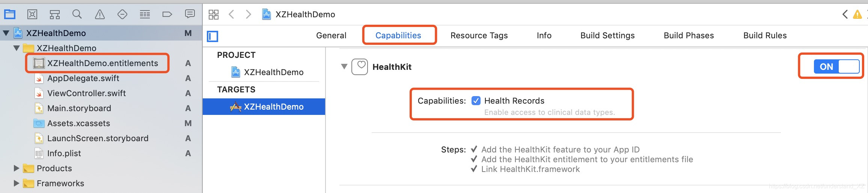Open the Test navigator diamond icon

[122, 15]
